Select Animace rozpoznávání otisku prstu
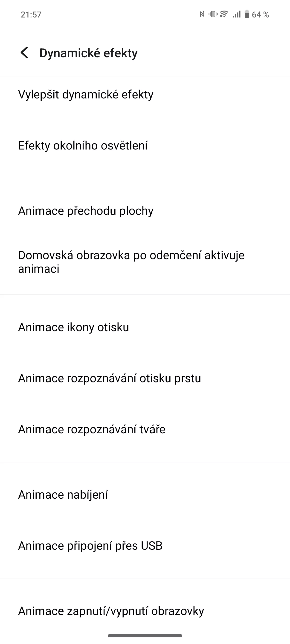The width and height of the screenshot is (290, 644). point(145,378)
